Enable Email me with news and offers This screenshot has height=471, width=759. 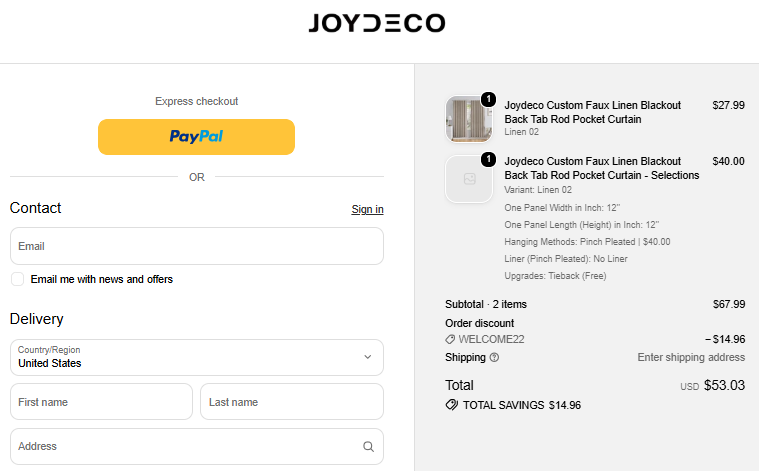pyautogui.click(x=17, y=279)
